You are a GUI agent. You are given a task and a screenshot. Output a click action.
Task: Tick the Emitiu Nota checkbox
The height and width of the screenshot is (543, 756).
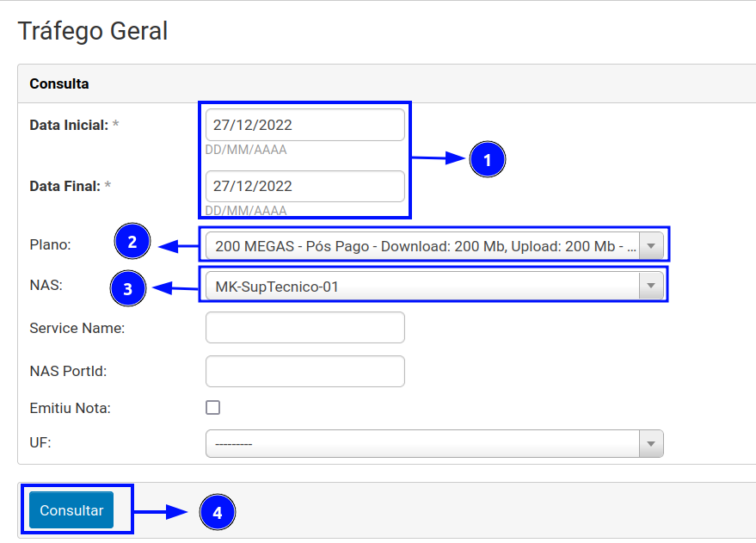tap(212, 408)
